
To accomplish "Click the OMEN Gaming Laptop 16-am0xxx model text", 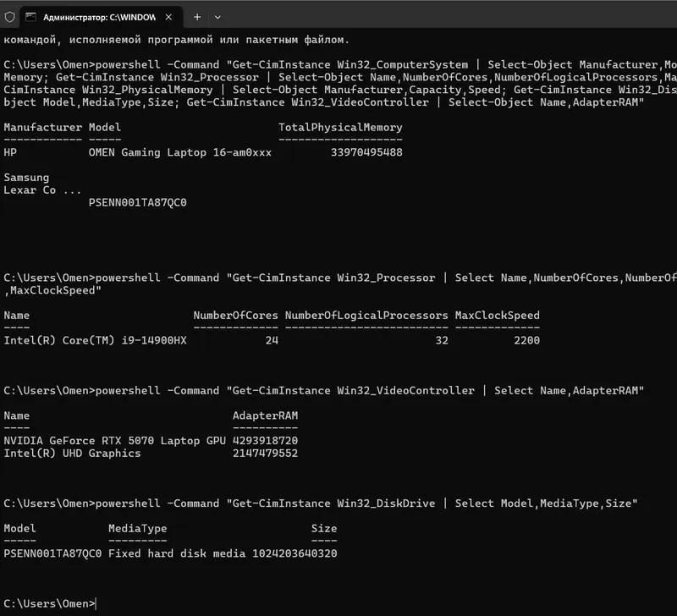I will [180, 152].
